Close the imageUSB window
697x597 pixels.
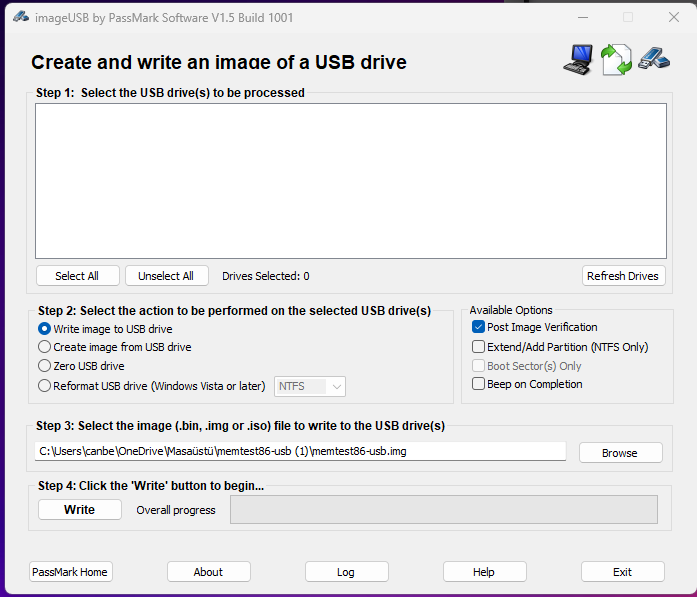pyautogui.click(x=673, y=17)
